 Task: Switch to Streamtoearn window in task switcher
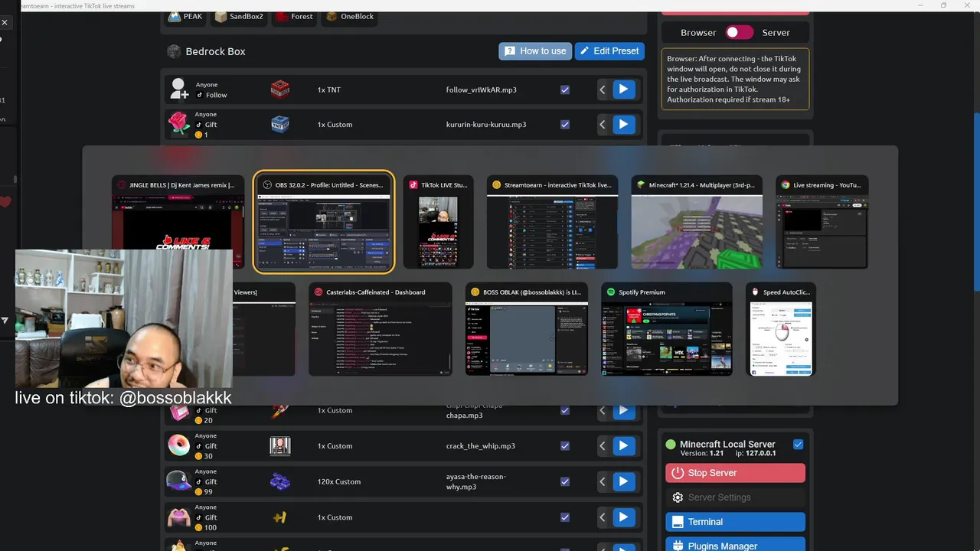(x=552, y=222)
